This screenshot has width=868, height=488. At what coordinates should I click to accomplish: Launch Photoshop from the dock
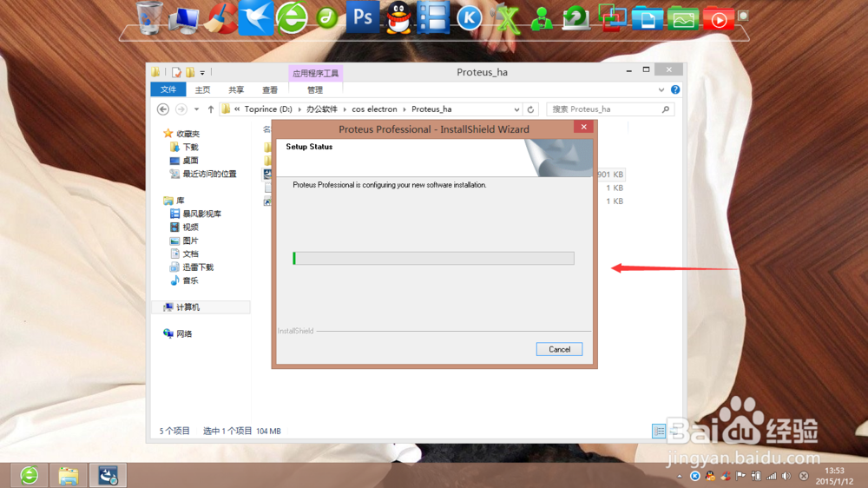pos(363,17)
